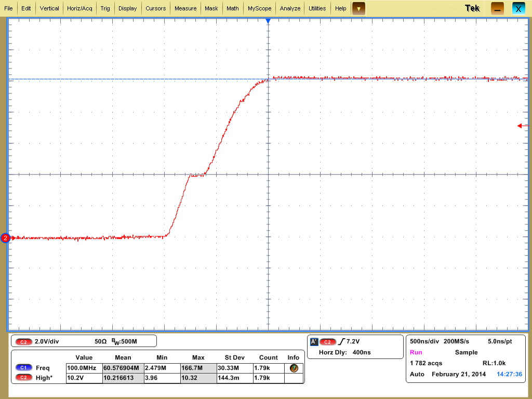Open the Horiz/Acq menu
The image size is (532, 399).
click(79, 8)
